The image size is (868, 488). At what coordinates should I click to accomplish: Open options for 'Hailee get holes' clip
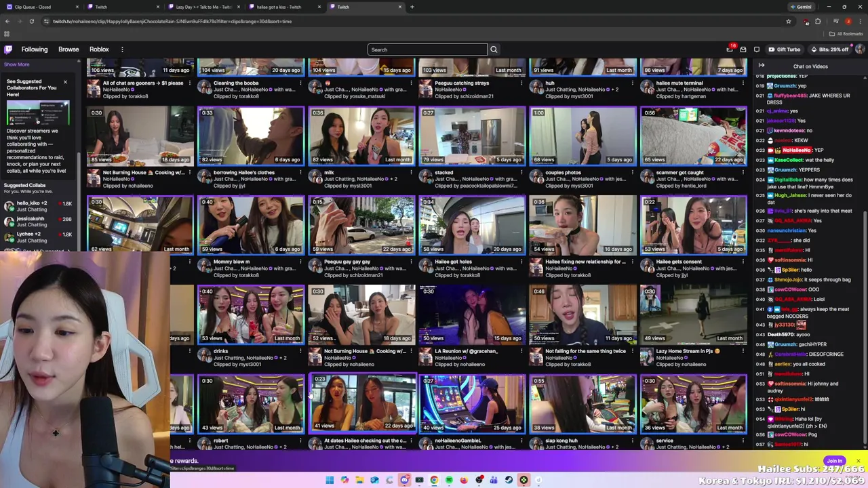pyautogui.click(x=522, y=262)
